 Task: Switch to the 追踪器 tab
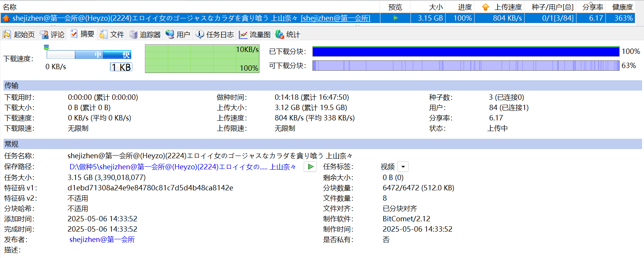[145, 34]
